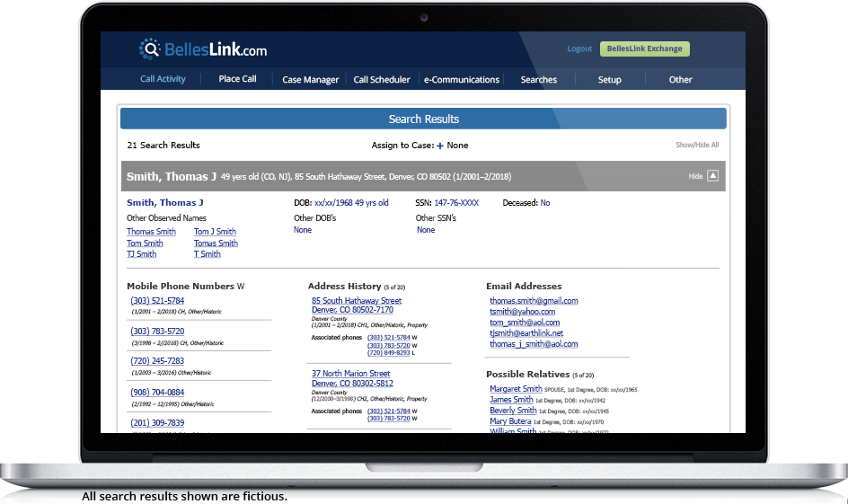Open the 37 North Marion Street address
The width and height of the screenshot is (848, 504).
(350, 374)
